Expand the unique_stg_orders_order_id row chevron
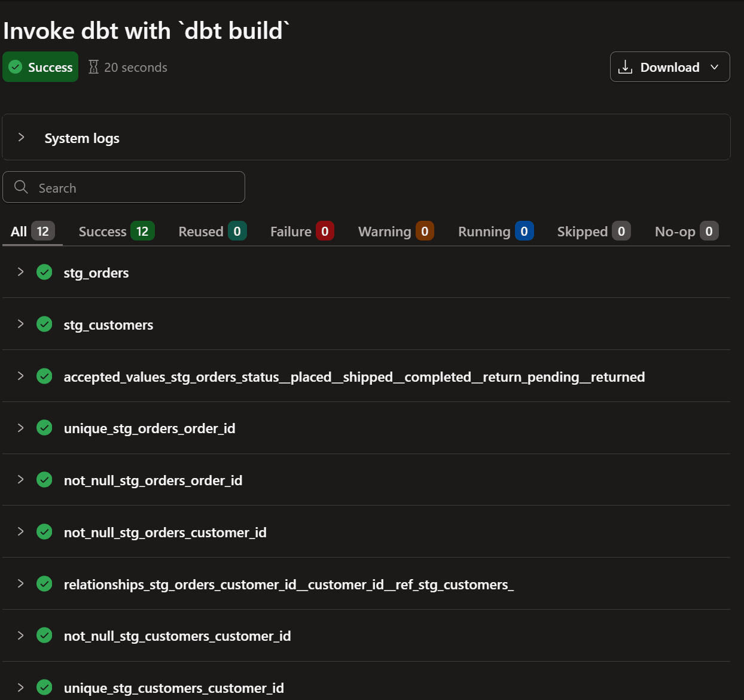This screenshot has height=700, width=744. [x=21, y=428]
